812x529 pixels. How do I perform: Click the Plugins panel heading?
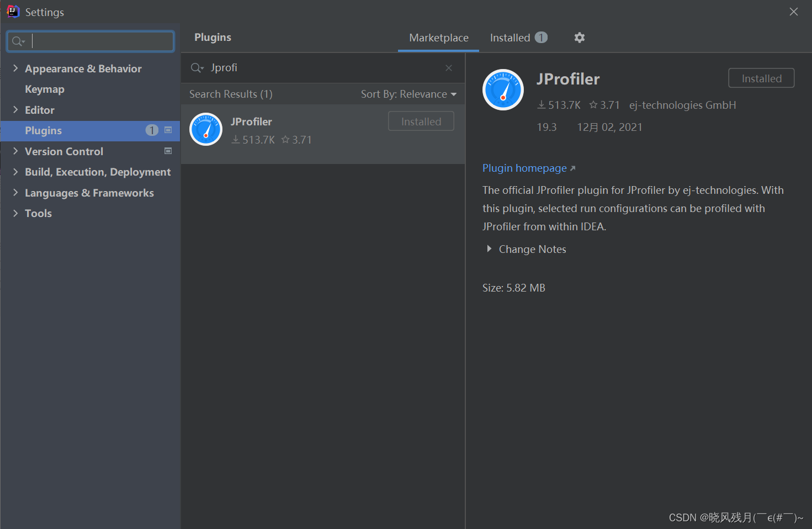pyautogui.click(x=213, y=37)
